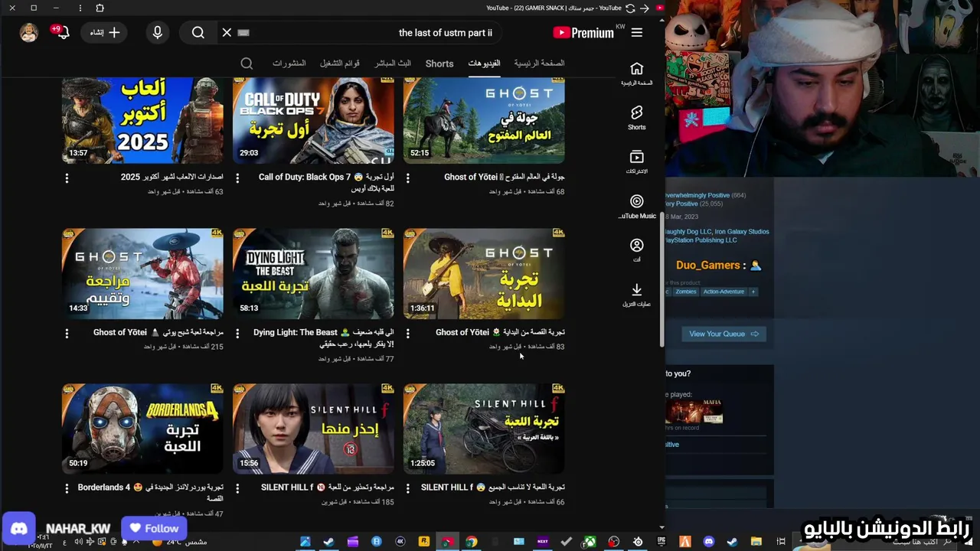
Task: Open the Ghost of Yōtei review thumbnail (14:33)
Action: coord(142,273)
